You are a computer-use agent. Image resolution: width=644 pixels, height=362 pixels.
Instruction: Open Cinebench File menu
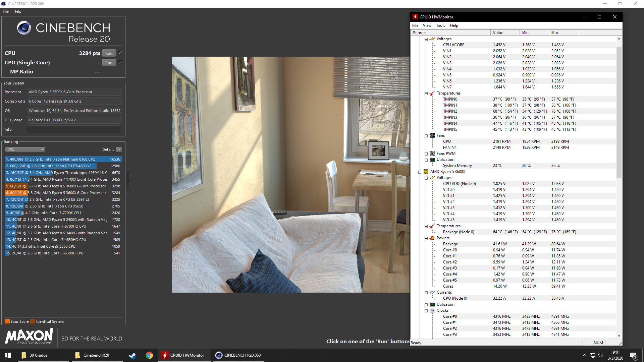point(6,11)
